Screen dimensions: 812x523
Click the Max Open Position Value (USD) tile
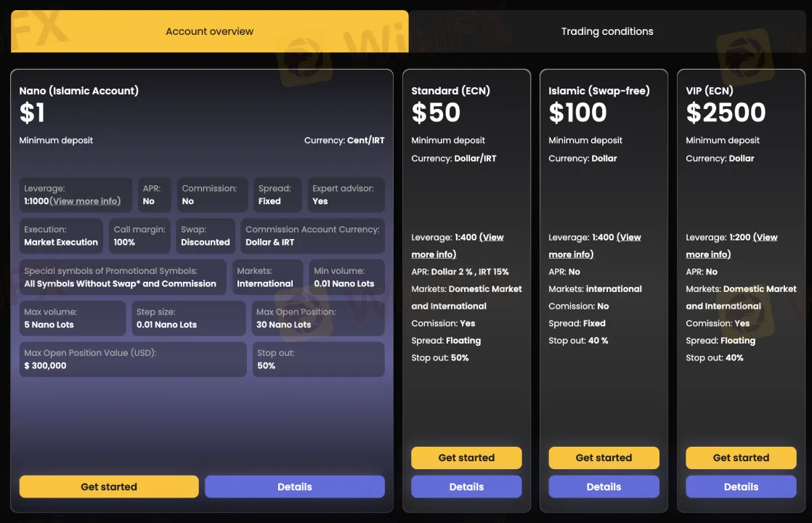[x=133, y=359]
